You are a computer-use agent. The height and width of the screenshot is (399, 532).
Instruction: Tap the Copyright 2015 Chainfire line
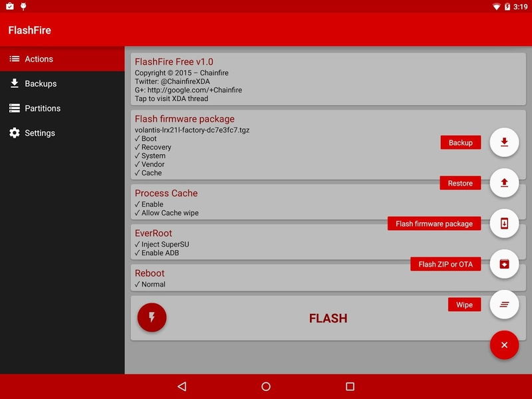tap(182, 73)
